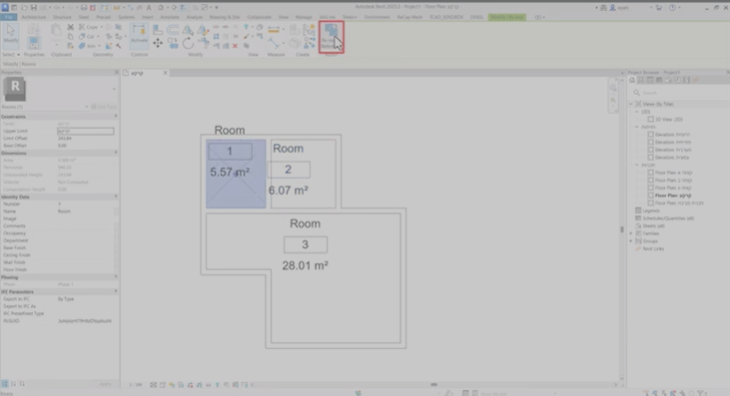Click the horizontal scrollbar thumb below the canvas

coord(434,385)
